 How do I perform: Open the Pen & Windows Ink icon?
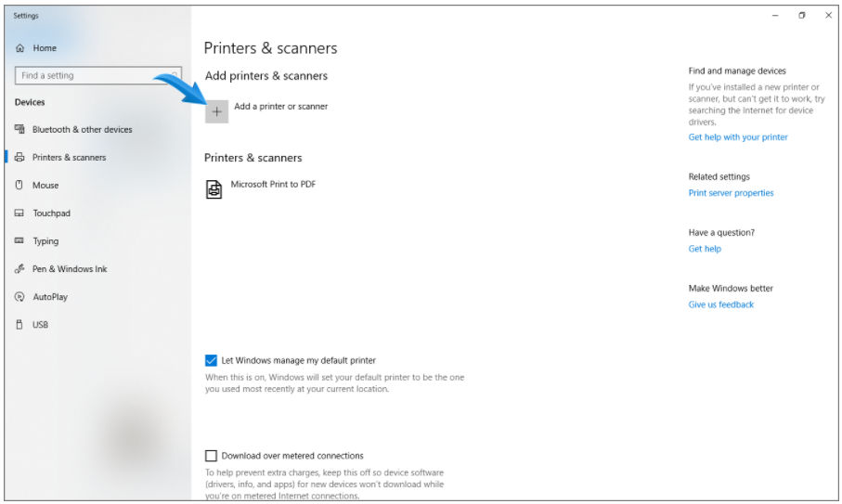click(x=19, y=269)
